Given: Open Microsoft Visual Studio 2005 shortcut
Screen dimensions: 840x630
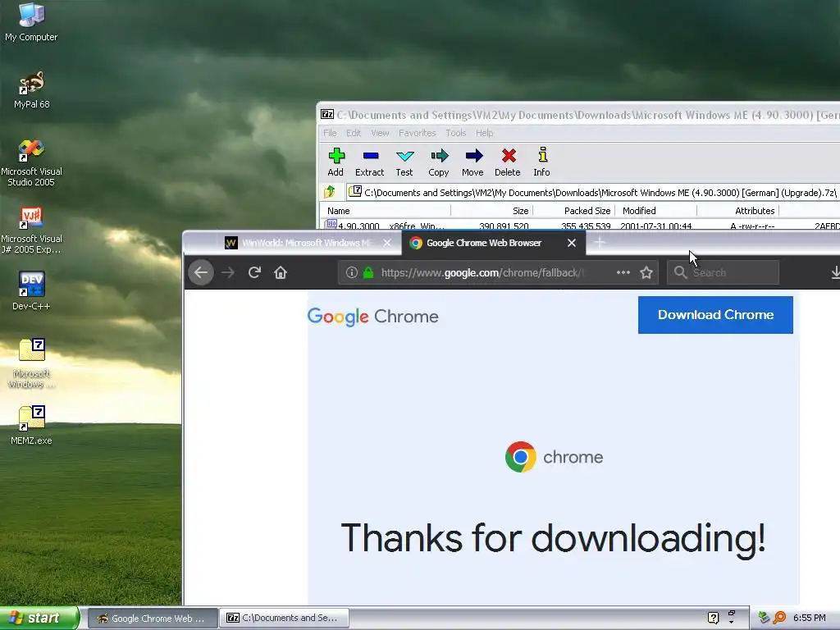Looking at the screenshot, I should (31, 162).
